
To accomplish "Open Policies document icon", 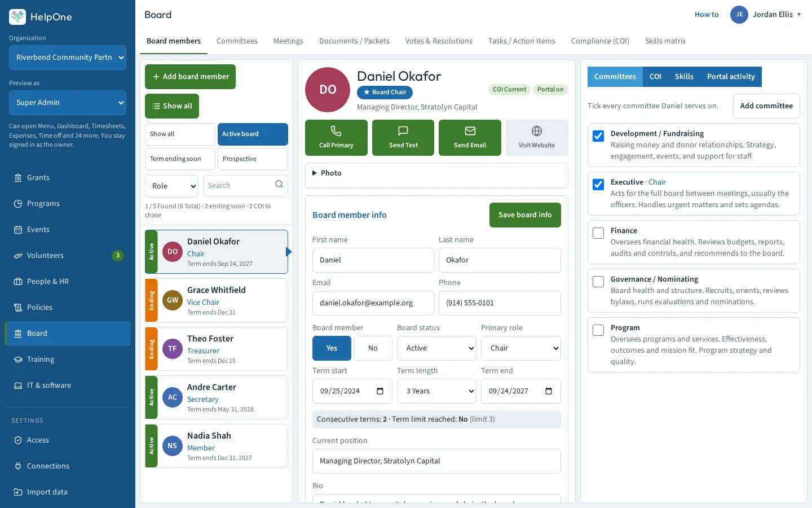I will [18, 308].
